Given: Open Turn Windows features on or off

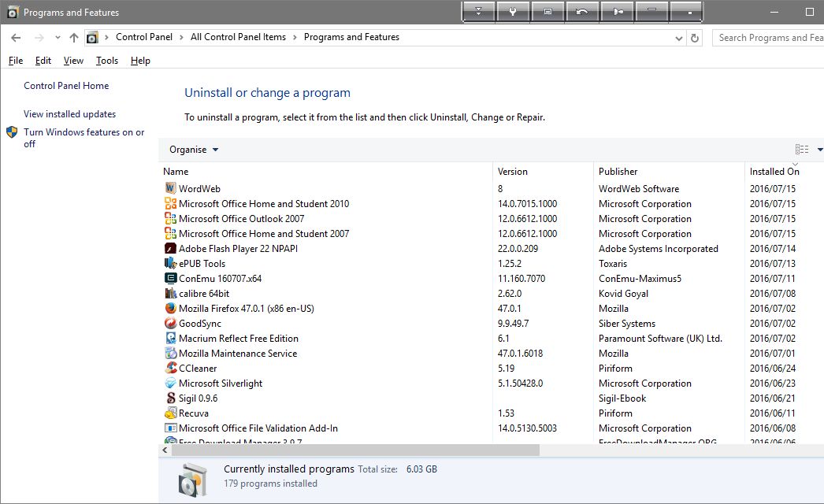Looking at the screenshot, I should click(x=84, y=138).
